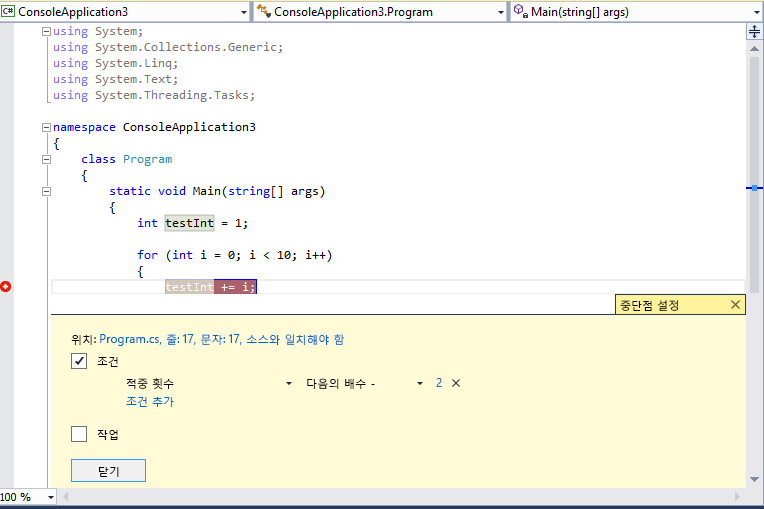Open the 다음의 배수 comparison dropdown

click(x=420, y=384)
